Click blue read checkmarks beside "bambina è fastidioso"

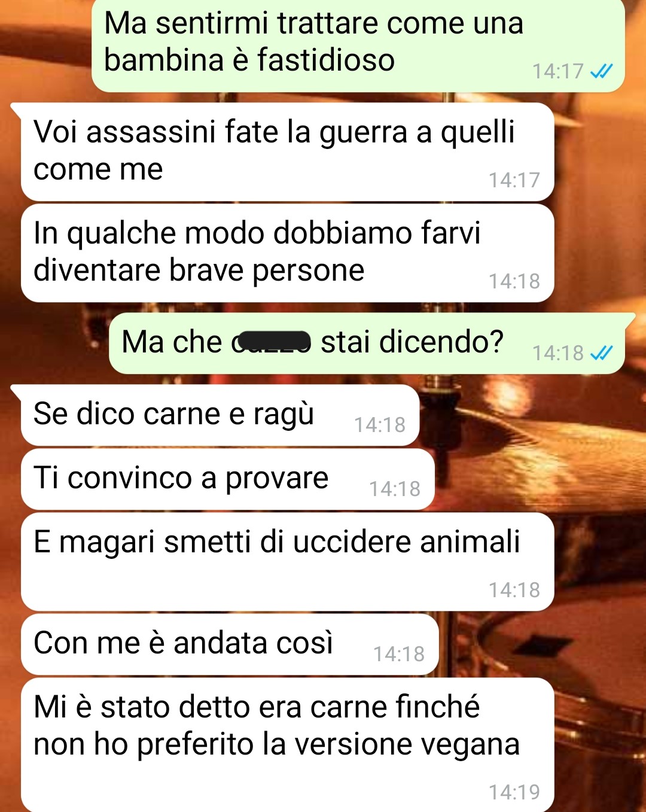[x=601, y=72]
